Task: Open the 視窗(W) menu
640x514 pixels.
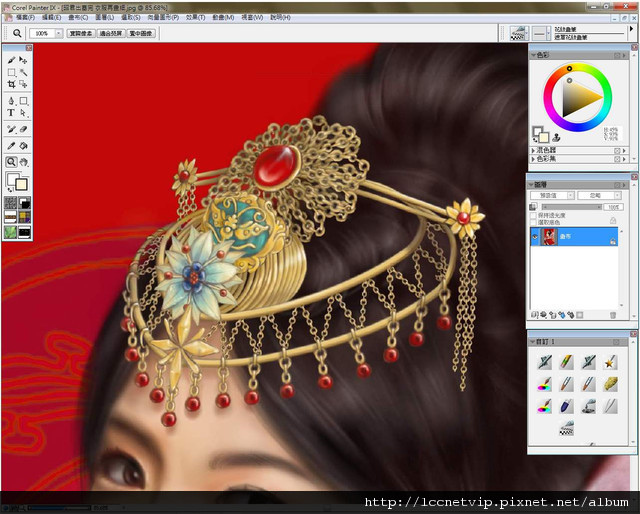Action: click(x=252, y=18)
